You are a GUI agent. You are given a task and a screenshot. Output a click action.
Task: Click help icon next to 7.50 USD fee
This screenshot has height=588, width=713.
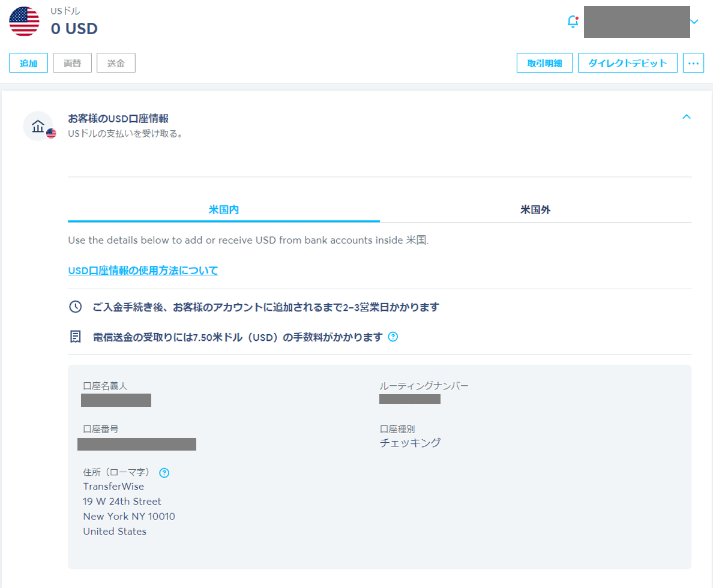pos(393,337)
